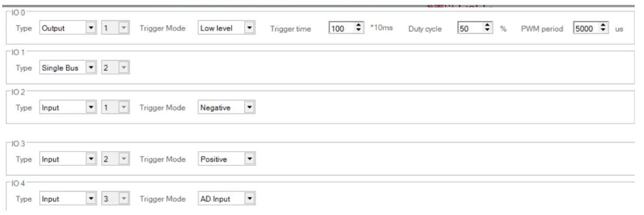Click the PWM period label in IO 0
The height and width of the screenshot is (215, 644).
[x=542, y=29]
